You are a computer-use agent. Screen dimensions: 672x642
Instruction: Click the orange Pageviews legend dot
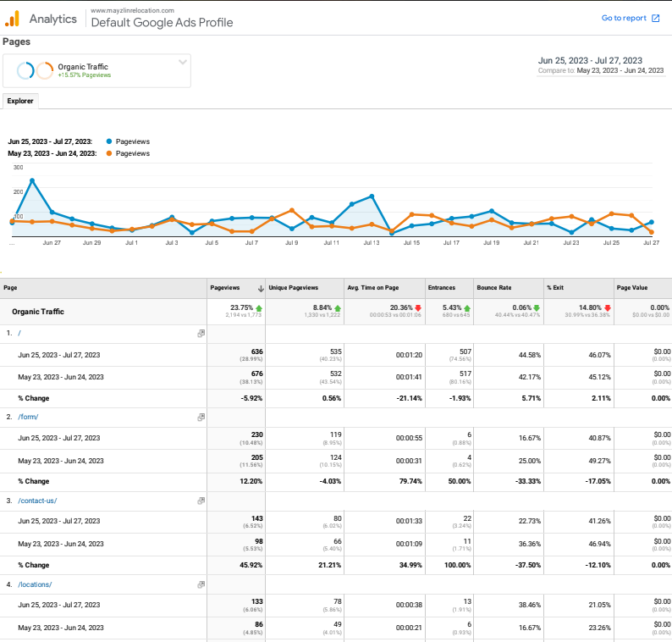pyautogui.click(x=108, y=153)
